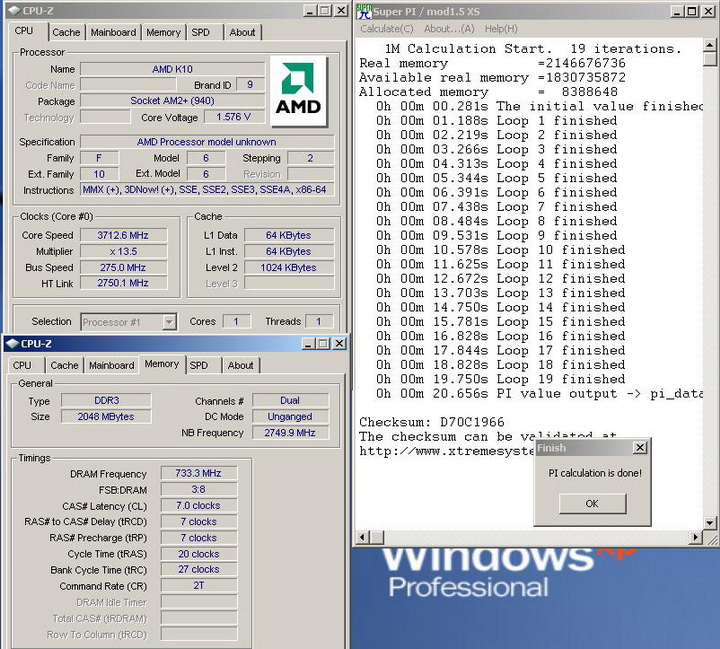Image resolution: width=720 pixels, height=649 pixels.
Task: Minimize the Super PI window
Action: (677, 11)
